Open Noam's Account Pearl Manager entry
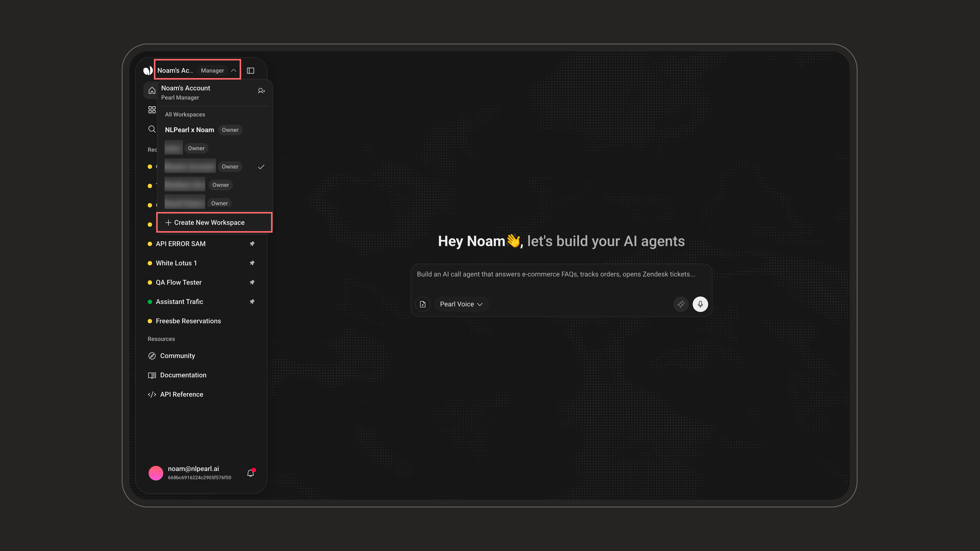The height and width of the screenshot is (551, 980). 186,92
